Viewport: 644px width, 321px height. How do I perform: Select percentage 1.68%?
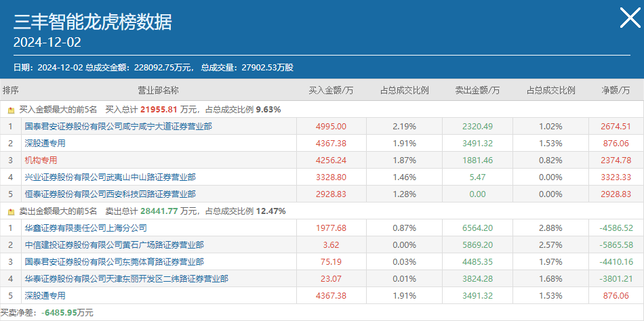pos(550,279)
